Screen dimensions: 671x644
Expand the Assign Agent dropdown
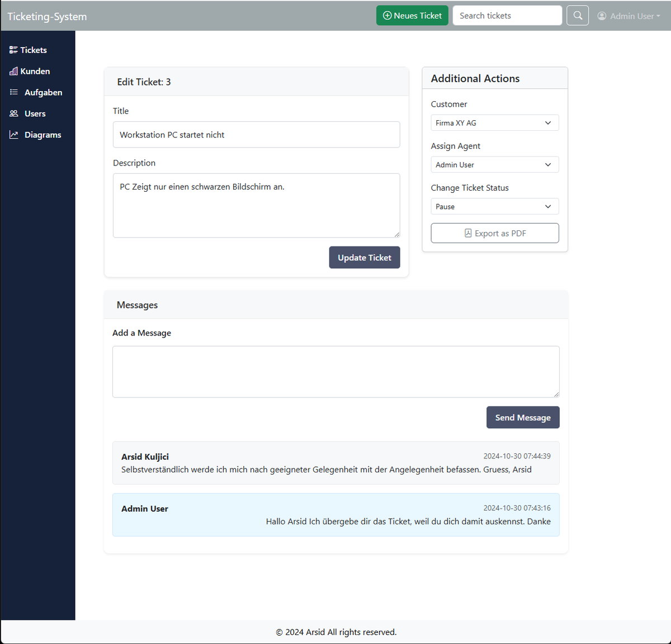coord(494,165)
